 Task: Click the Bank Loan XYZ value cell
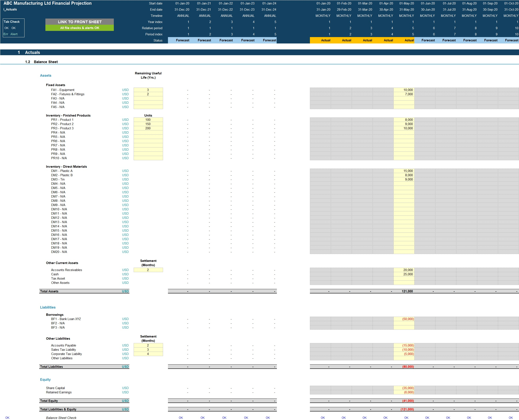pyautogui.click(x=408, y=319)
